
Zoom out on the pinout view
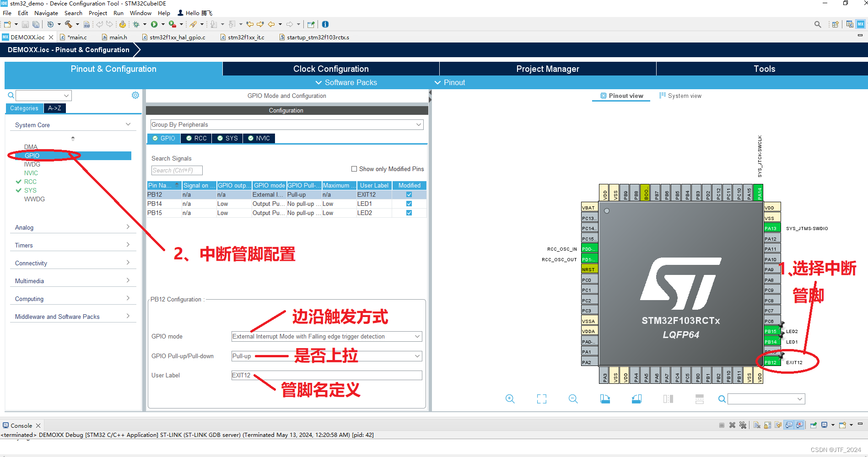coord(573,398)
